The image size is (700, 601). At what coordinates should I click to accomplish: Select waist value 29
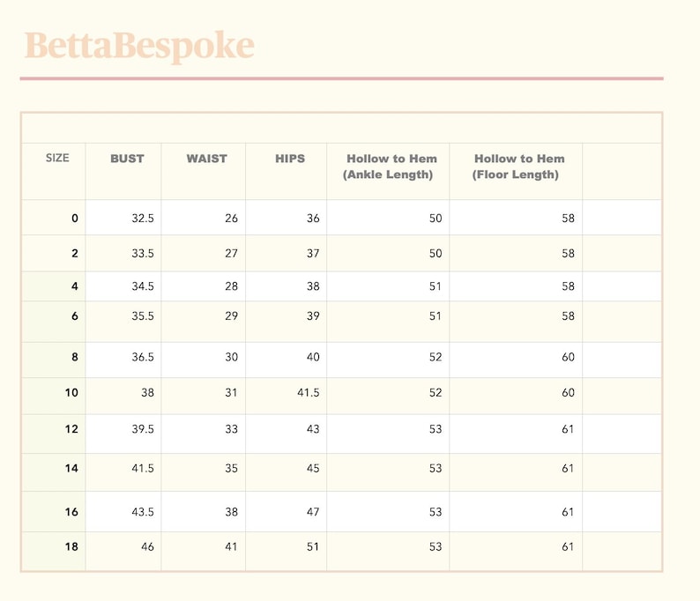(x=231, y=315)
